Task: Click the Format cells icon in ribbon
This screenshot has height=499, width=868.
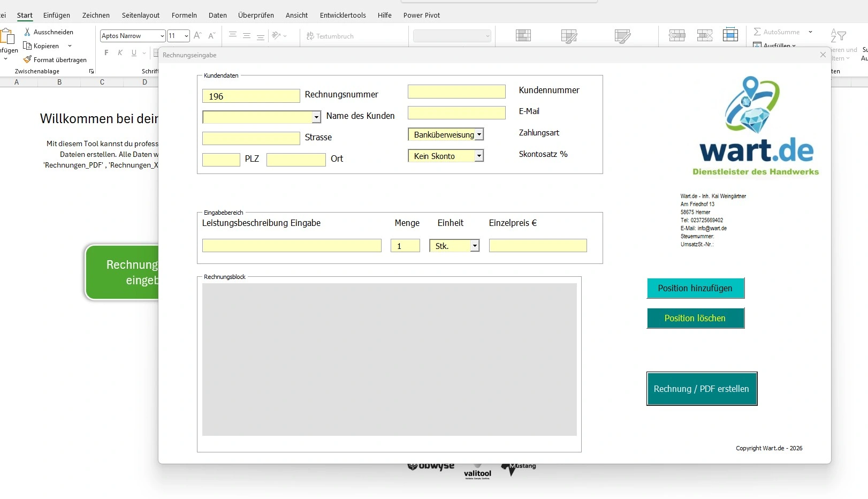Action: [x=730, y=35]
